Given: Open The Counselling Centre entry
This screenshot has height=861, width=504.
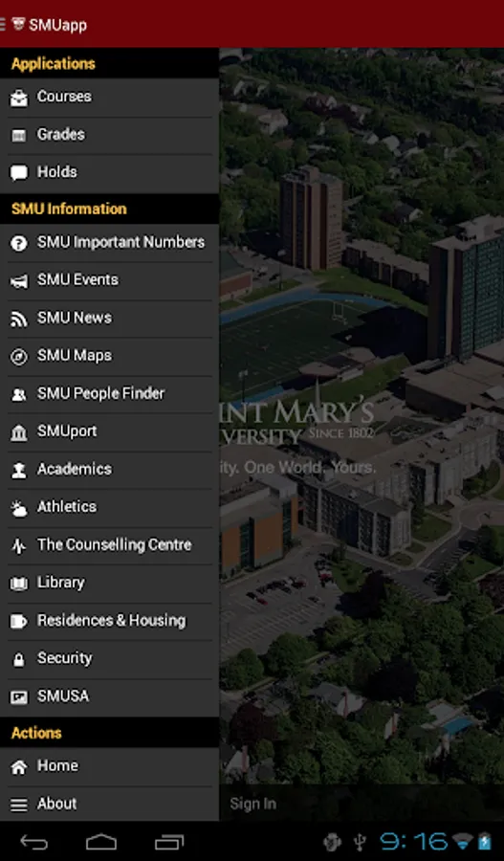Looking at the screenshot, I should [109, 546].
